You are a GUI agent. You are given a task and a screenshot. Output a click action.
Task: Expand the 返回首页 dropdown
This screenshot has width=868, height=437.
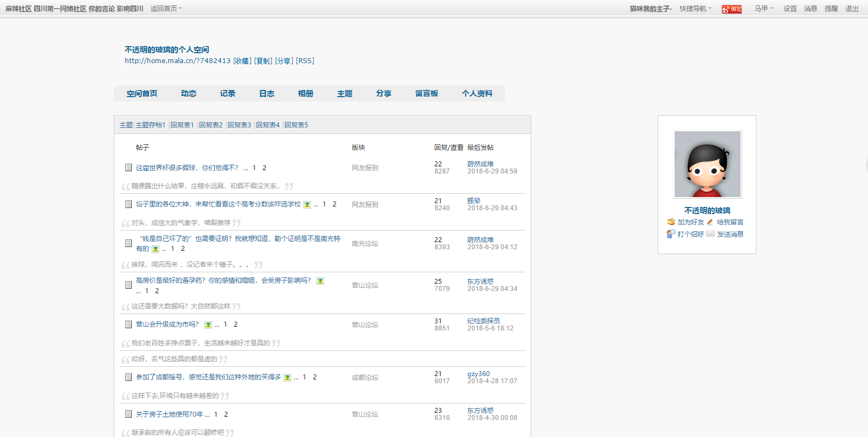point(166,9)
